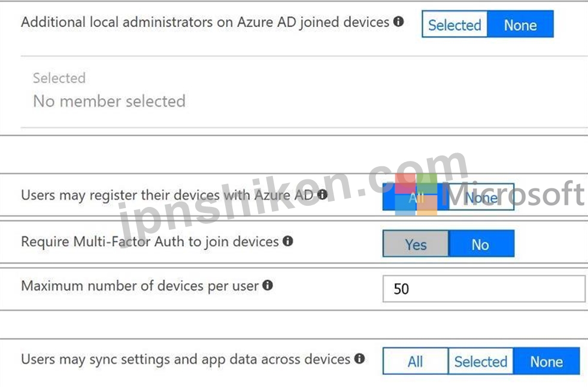The image size is (588, 387).
Task: Pick Selected for syncing settings and app data
Action: [481, 361]
